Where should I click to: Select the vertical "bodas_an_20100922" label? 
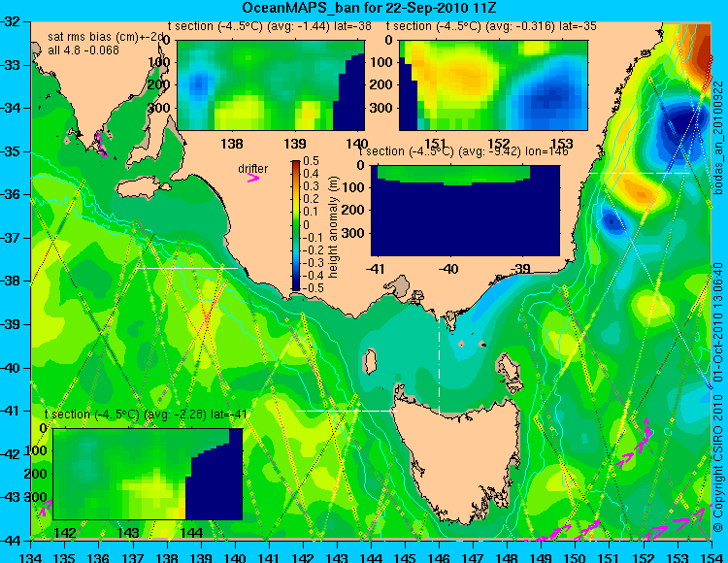tap(719, 138)
